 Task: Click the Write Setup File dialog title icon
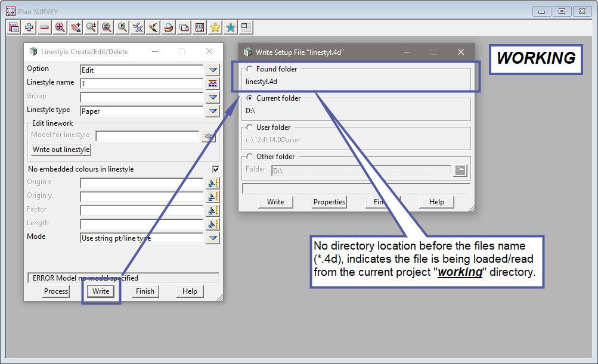pyautogui.click(x=248, y=52)
